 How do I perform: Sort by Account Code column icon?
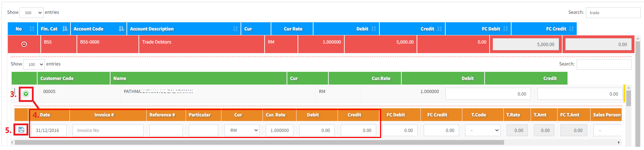pyautogui.click(x=121, y=29)
